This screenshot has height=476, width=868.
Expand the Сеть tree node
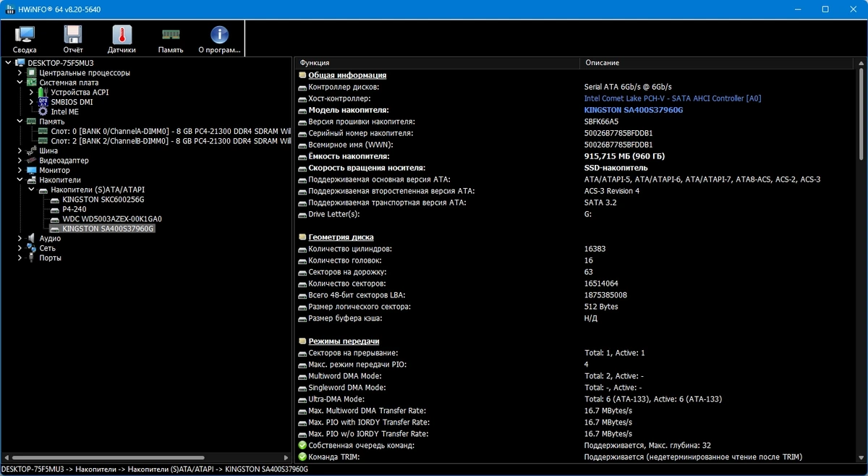tap(20, 248)
